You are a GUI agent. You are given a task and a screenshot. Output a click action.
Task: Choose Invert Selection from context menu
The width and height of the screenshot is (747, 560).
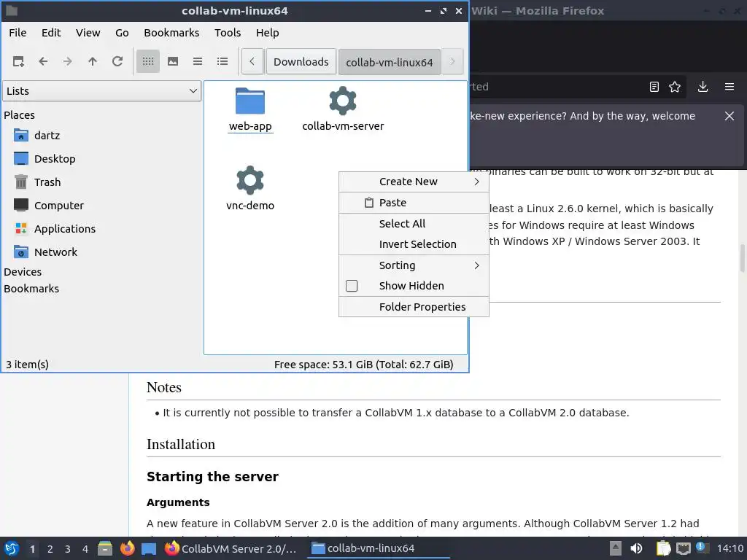pos(414,244)
